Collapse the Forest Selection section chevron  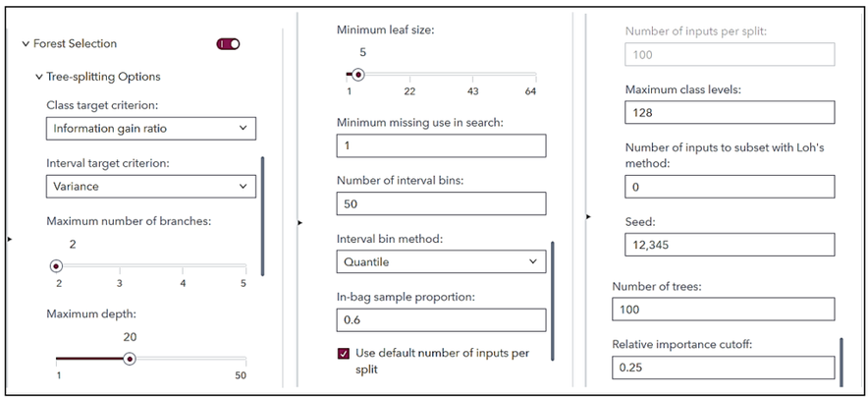[x=26, y=44]
